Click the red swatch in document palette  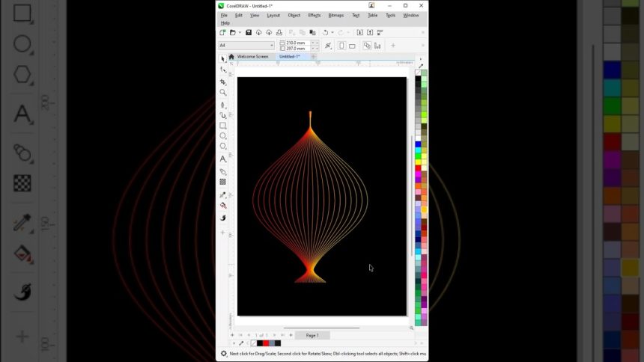point(266,343)
